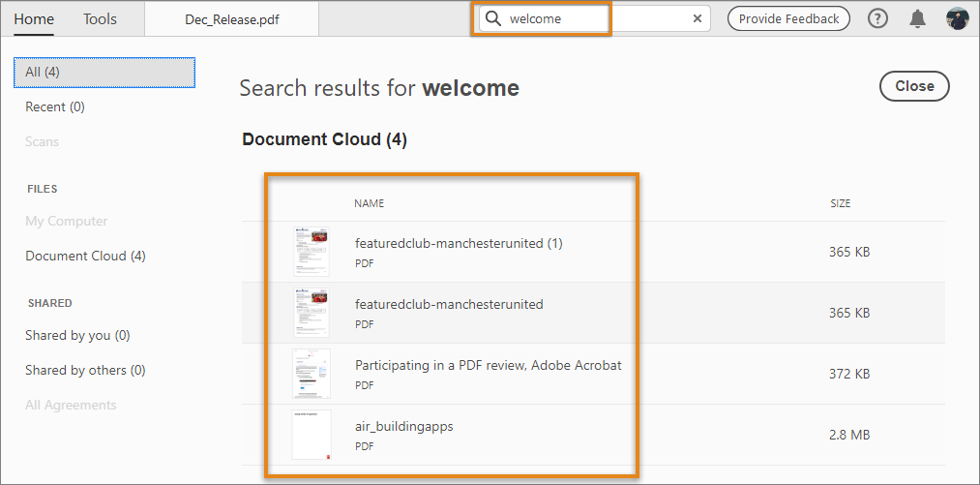
Task: Switch to the Home tab
Action: pos(34,18)
